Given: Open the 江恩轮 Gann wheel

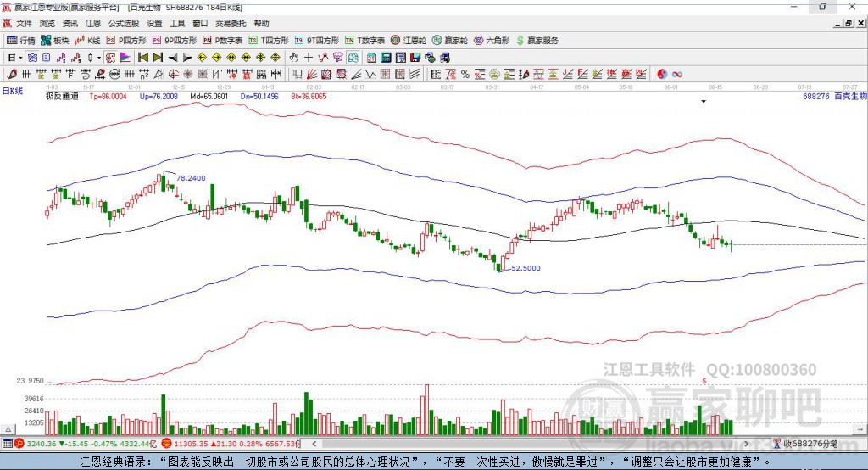Looking at the screenshot, I should click(409, 41).
